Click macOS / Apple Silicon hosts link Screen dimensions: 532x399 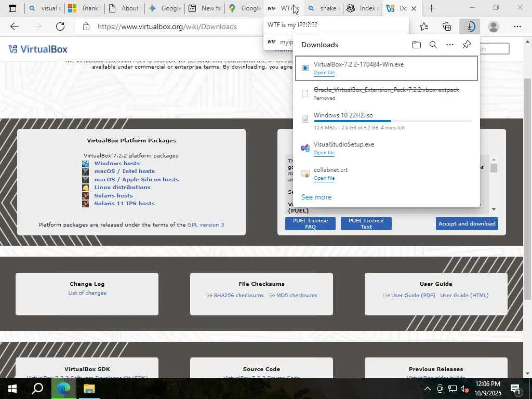[x=137, y=179]
